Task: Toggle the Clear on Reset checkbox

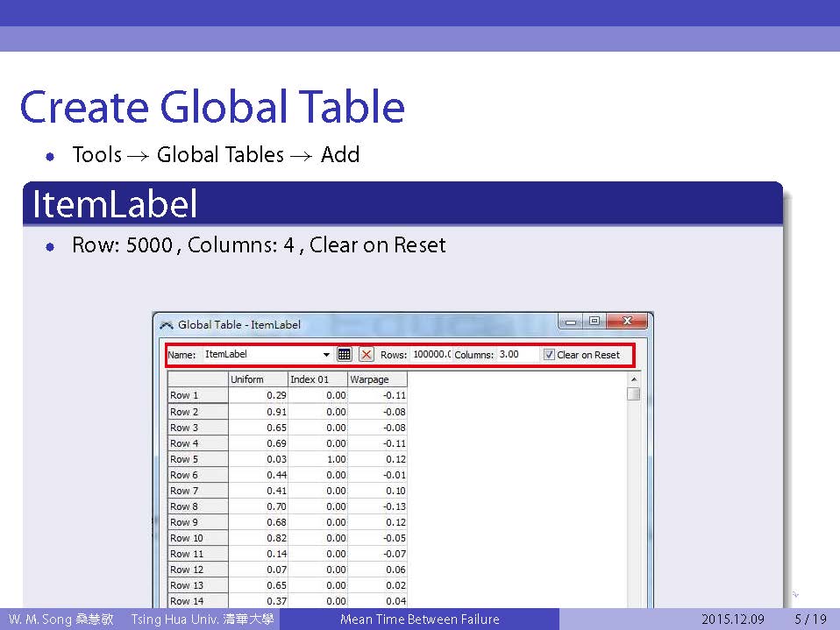Action: click(549, 355)
